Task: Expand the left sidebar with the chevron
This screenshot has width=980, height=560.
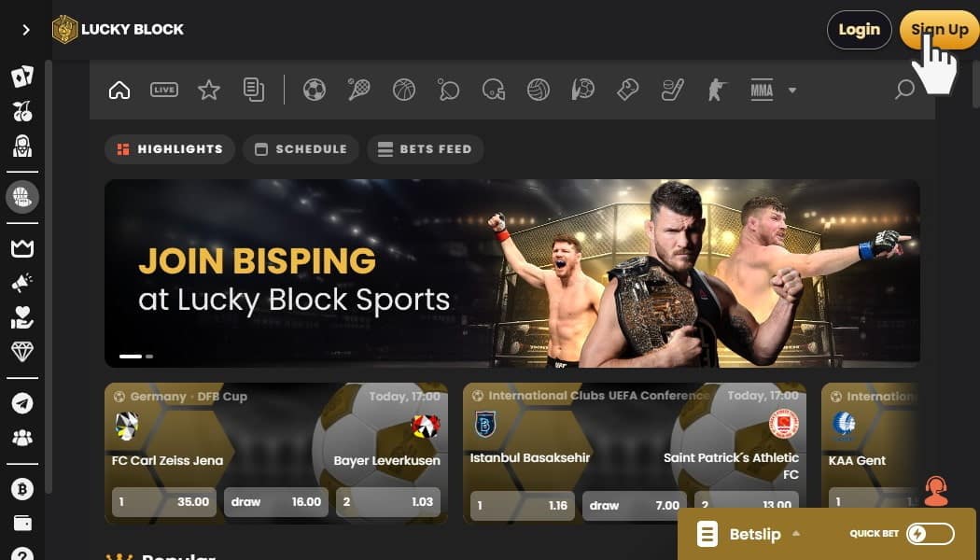Action: (x=25, y=29)
